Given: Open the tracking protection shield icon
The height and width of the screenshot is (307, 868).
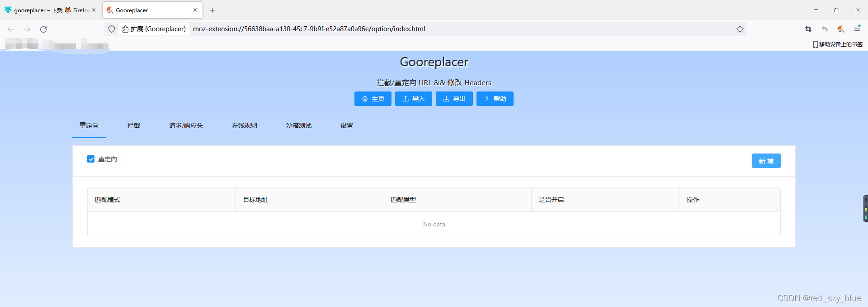Looking at the screenshot, I should (112, 29).
